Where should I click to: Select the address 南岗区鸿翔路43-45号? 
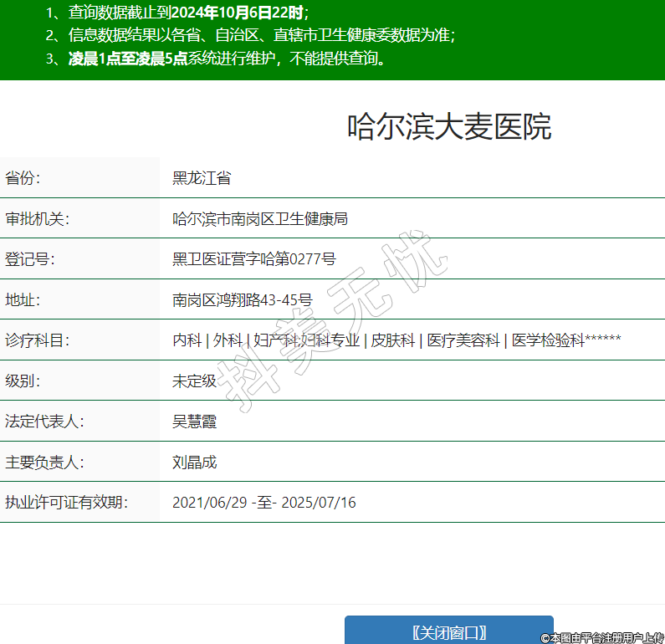point(242,300)
